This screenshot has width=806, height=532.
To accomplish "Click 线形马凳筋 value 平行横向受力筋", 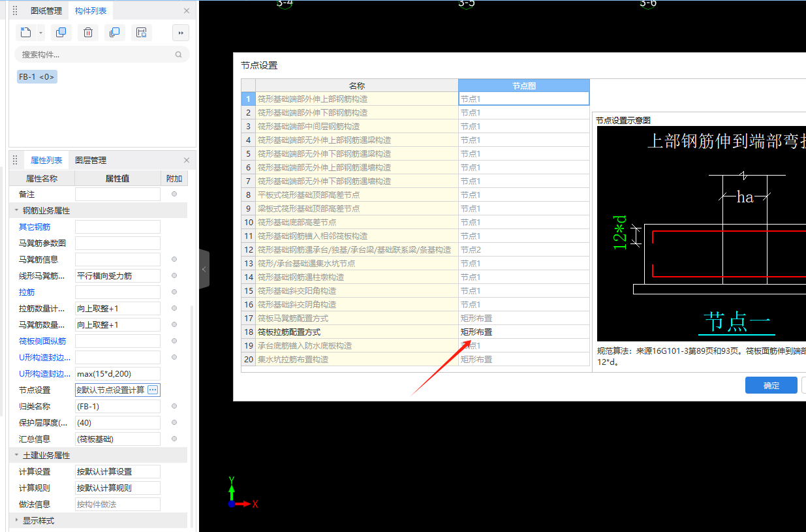I will [117, 275].
